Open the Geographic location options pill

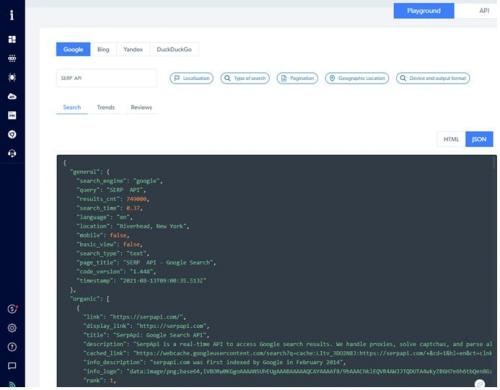tap(357, 78)
